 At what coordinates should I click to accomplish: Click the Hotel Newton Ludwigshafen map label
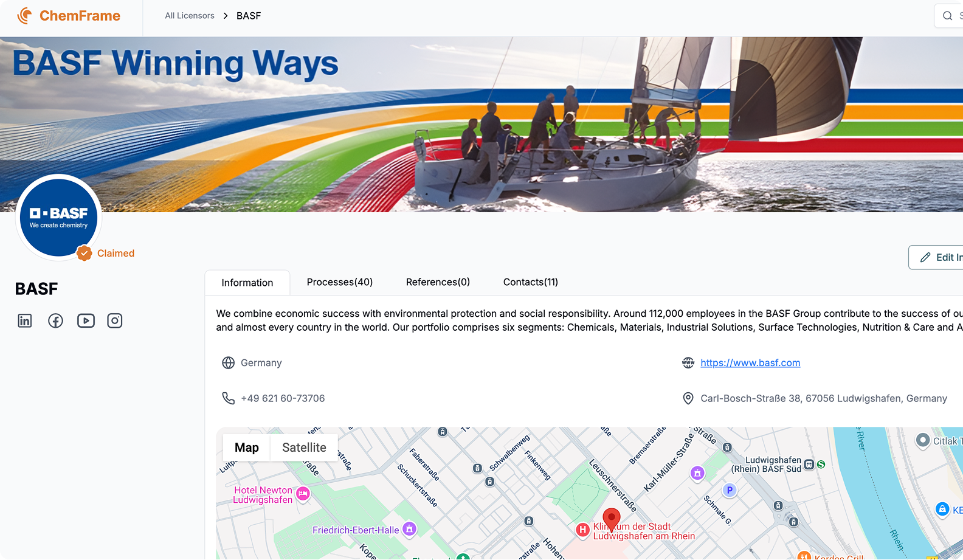coord(263,495)
